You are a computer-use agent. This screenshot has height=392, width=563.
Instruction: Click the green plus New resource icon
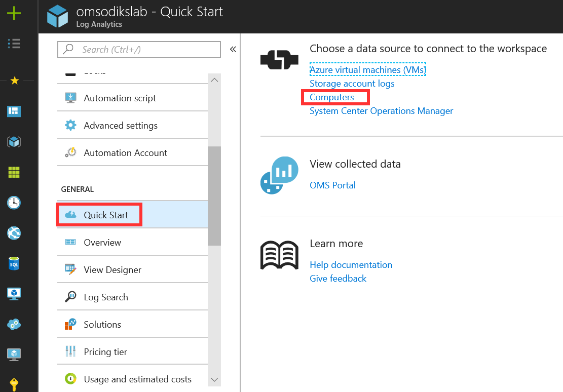point(14,13)
